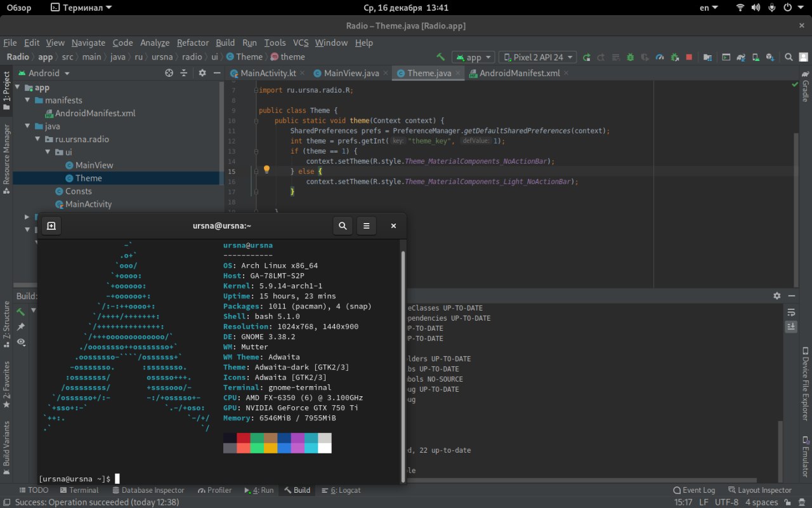Screen dimensions: 812x508
Task: Click the Make Project hammer icon
Action: coord(441,57)
